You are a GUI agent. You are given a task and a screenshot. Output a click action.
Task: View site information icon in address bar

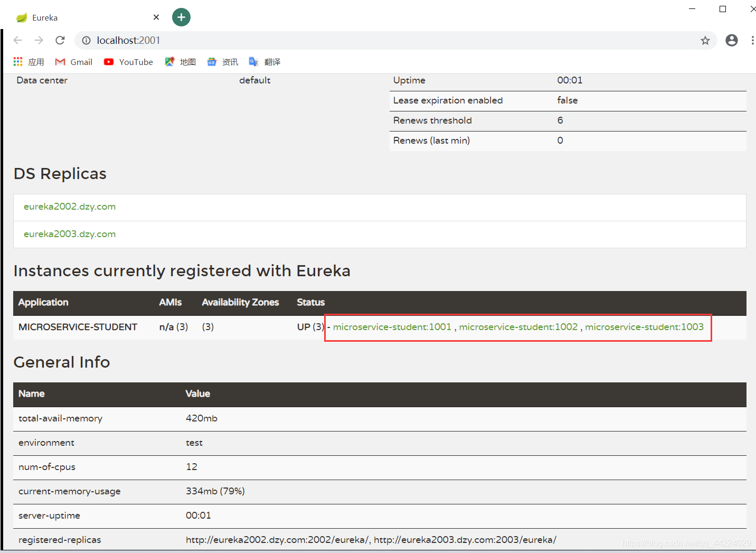point(86,41)
